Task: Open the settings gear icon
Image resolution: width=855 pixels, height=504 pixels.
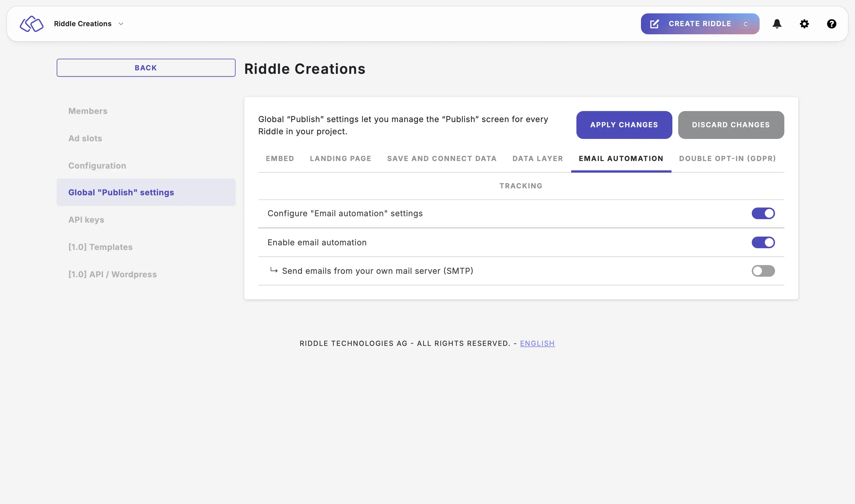Action: 804,24
